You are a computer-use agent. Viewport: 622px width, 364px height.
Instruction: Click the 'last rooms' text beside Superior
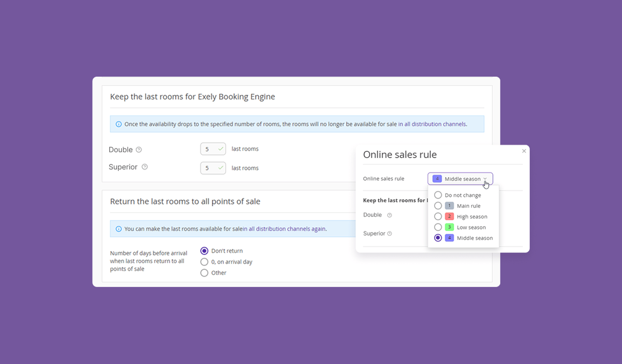pos(245,168)
